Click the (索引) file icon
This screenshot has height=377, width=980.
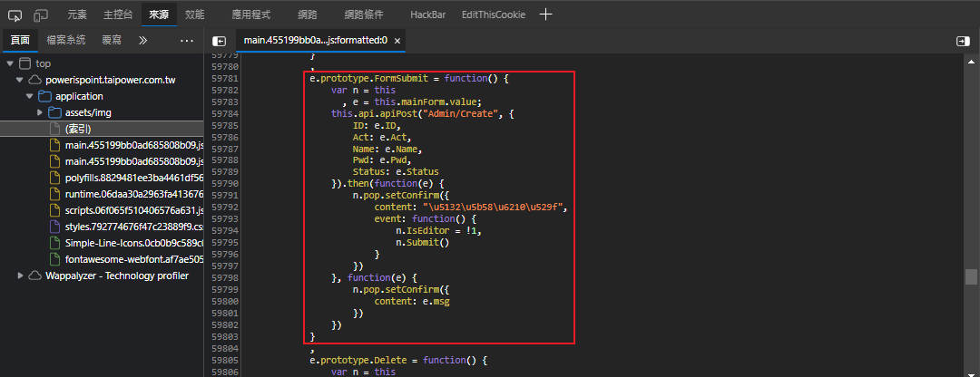(54, 129)
